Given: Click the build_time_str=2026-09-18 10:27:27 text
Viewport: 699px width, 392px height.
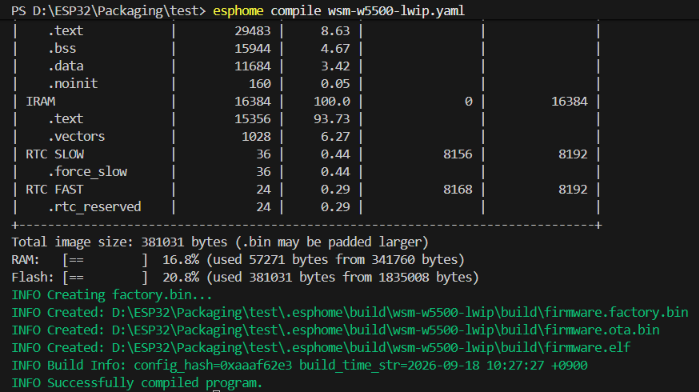Looking at the screenshot, I should point(421,365).
